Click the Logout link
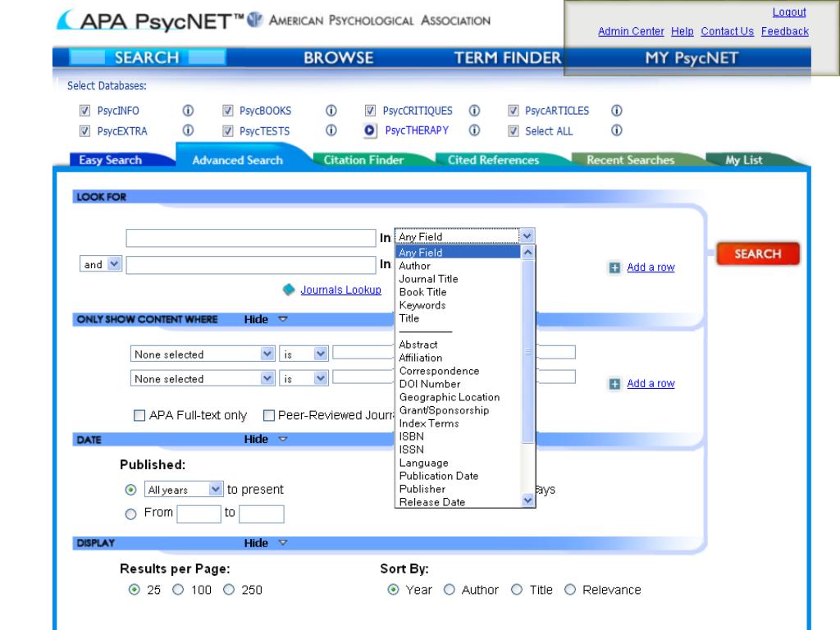Screen dimensions: 840x630 789,11
